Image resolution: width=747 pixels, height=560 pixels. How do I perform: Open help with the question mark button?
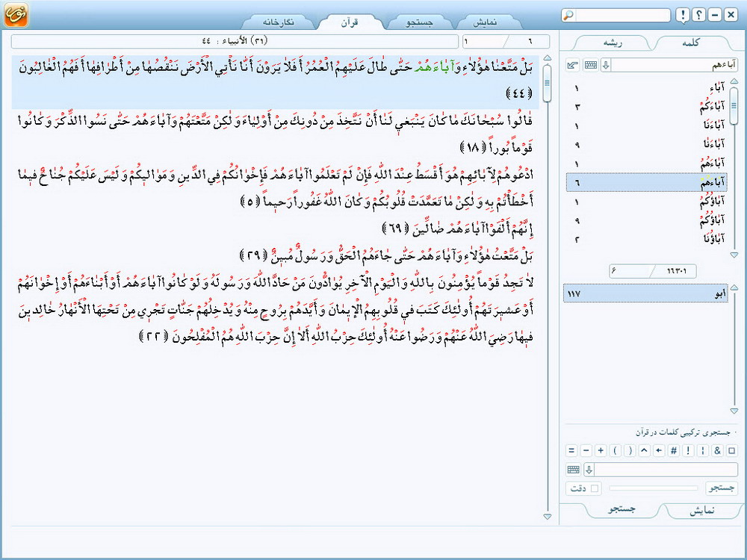click(x=698, y=15)
